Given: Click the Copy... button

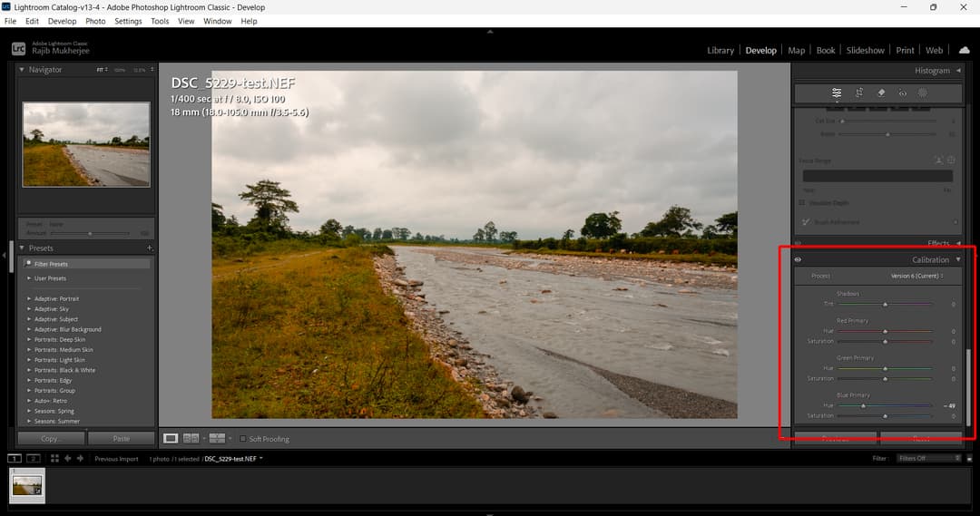Looking at the screenshot, I should pos(52,439).
